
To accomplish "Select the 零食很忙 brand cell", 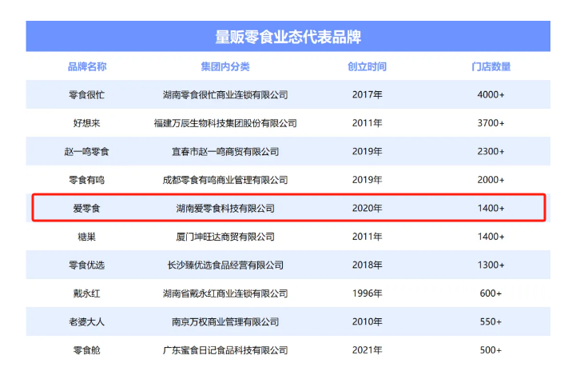I will 87,95.
